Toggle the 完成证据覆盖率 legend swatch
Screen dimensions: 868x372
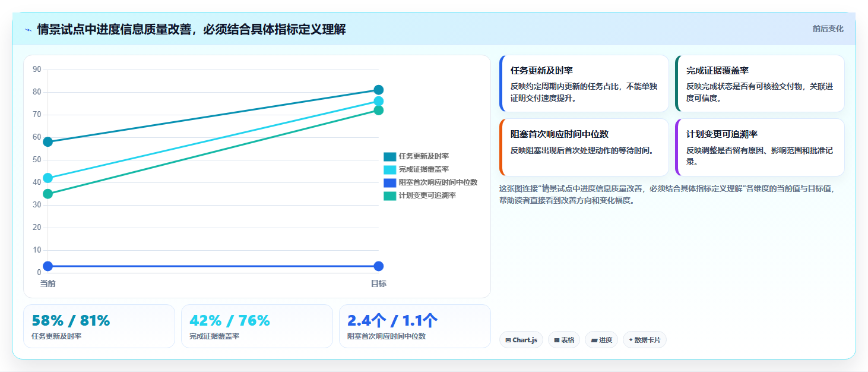(x=389, y=169)
